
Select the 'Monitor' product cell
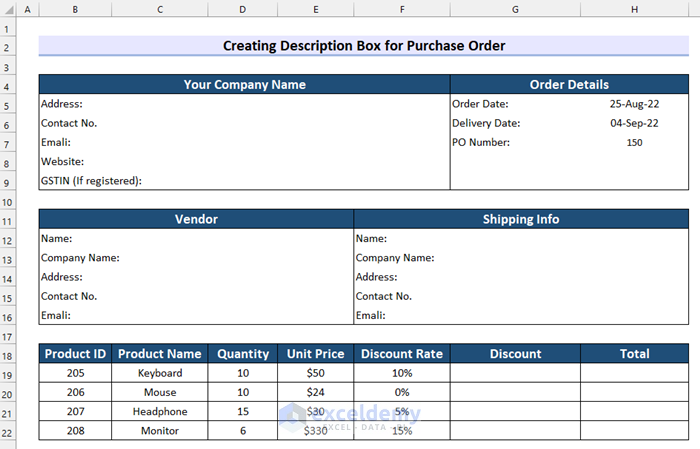click(x=160, y=430)
